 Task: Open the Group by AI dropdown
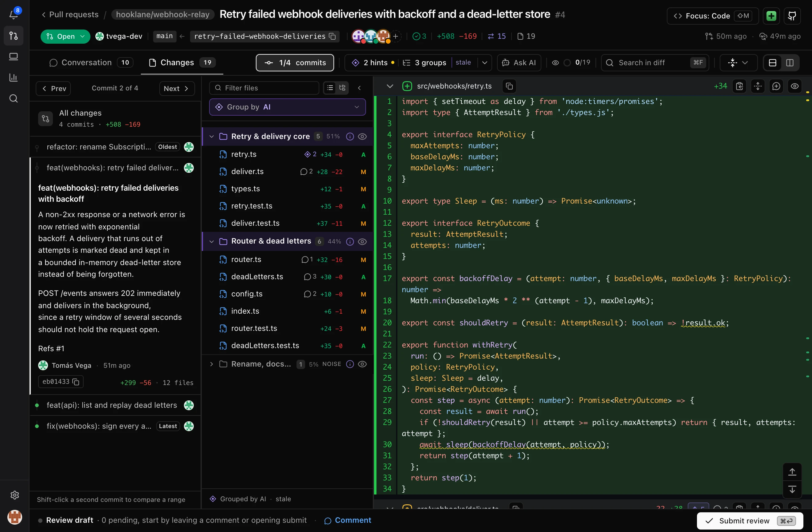tap(287, 107)
